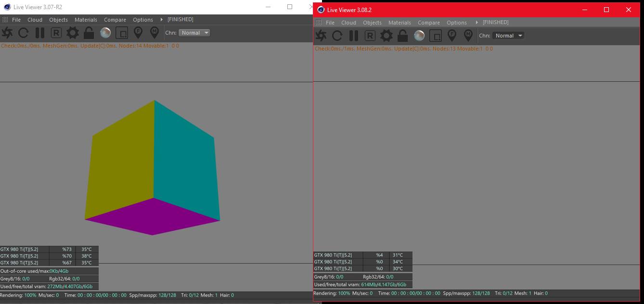Activate the F focus picker pin in 3.08.2
This screenshot has height=304, width=644.
coord(452,36)
